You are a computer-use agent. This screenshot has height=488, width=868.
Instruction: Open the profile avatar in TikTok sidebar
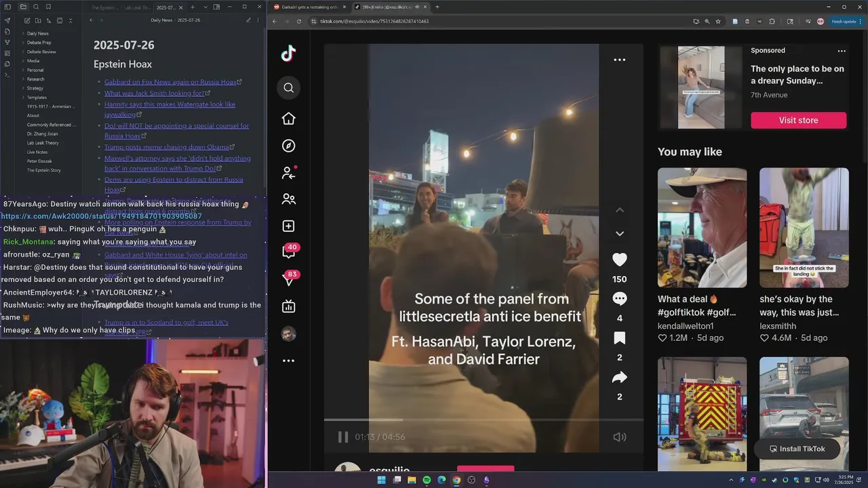click(289, 333)
